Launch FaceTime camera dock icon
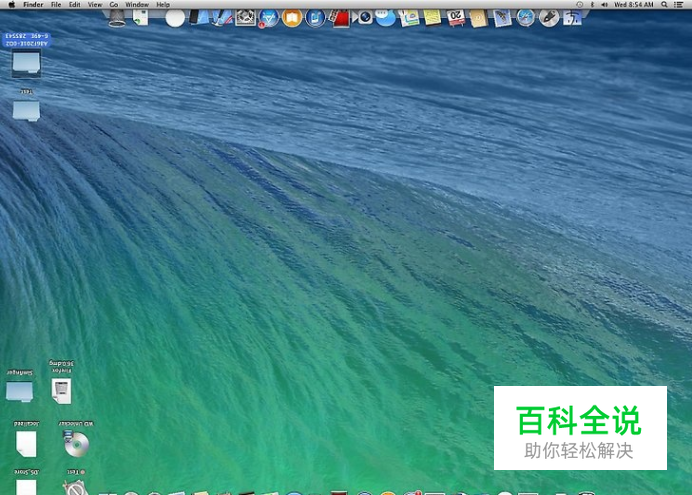The height and width of the screenshot is (495, 692). click(x=365, y=18)
